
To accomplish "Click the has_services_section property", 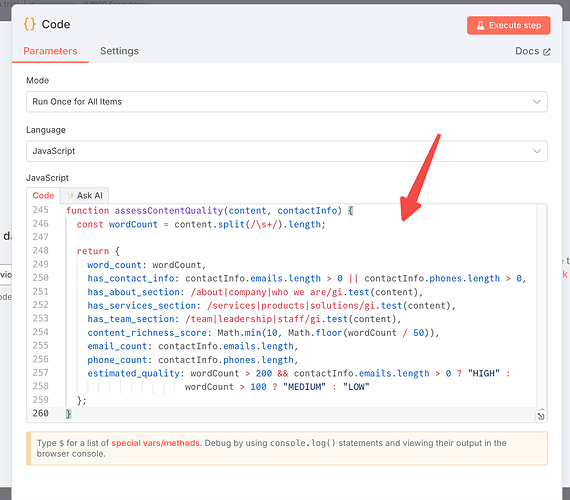I will coord(141,306).
